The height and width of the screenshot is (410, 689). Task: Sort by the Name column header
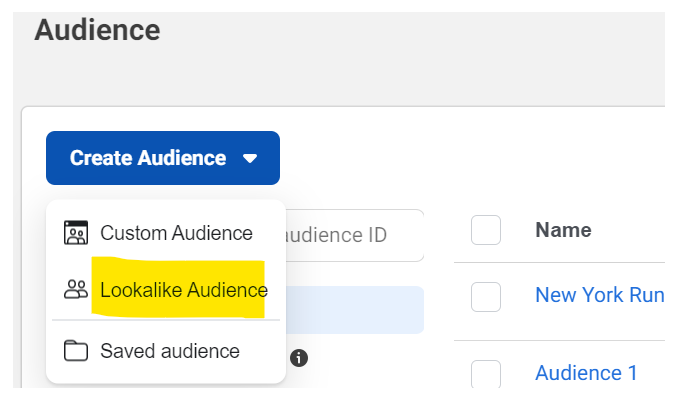point(563,230)
